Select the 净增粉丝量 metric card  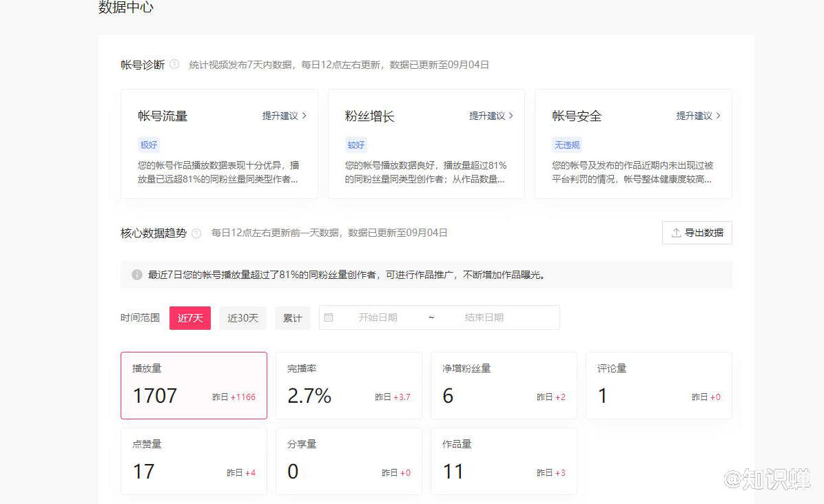coord(504,386)
